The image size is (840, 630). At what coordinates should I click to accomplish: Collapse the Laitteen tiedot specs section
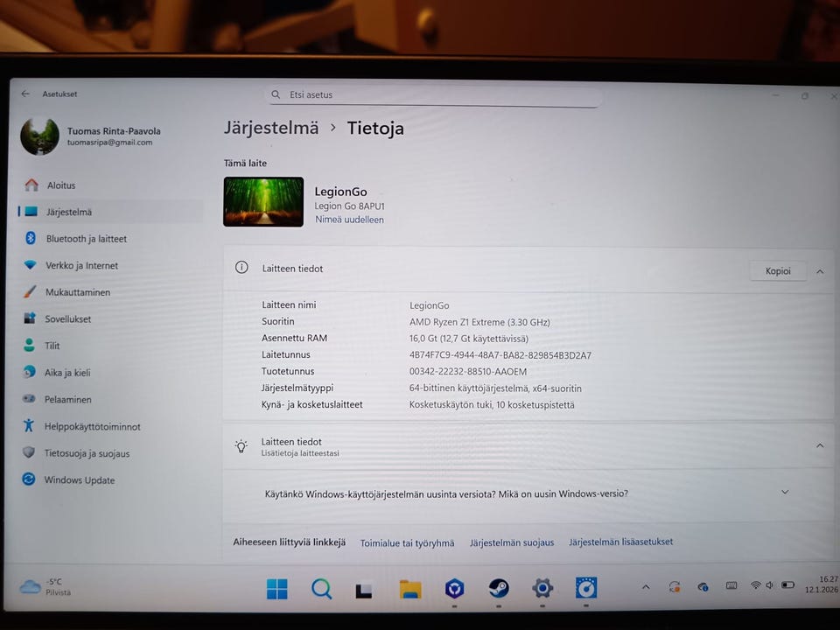(x=820, y=271)
